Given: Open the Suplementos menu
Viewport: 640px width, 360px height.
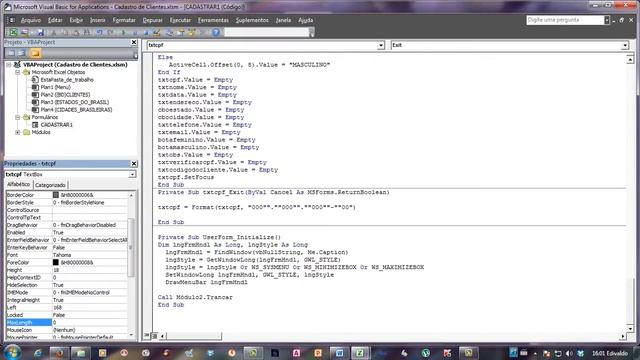Looking at the screenshot, I should coord(252,20).
